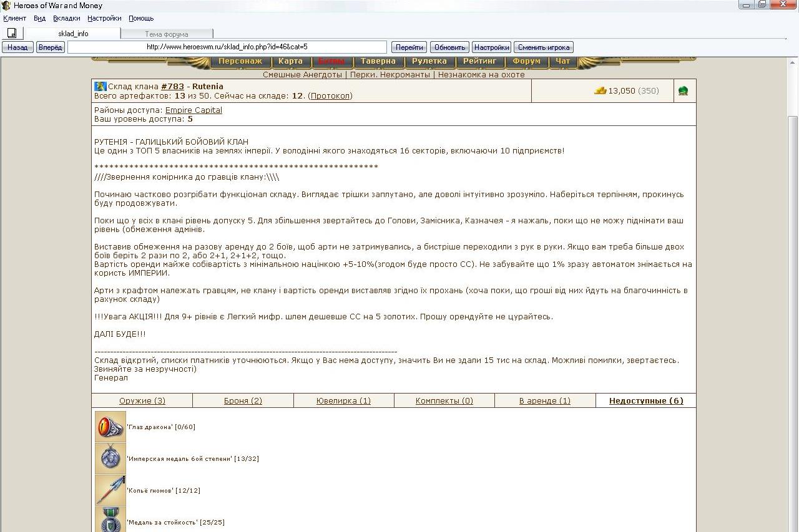The image size is (799, 532).
Task: Open the Чат game menu
Action: click(x=563, y=62)
